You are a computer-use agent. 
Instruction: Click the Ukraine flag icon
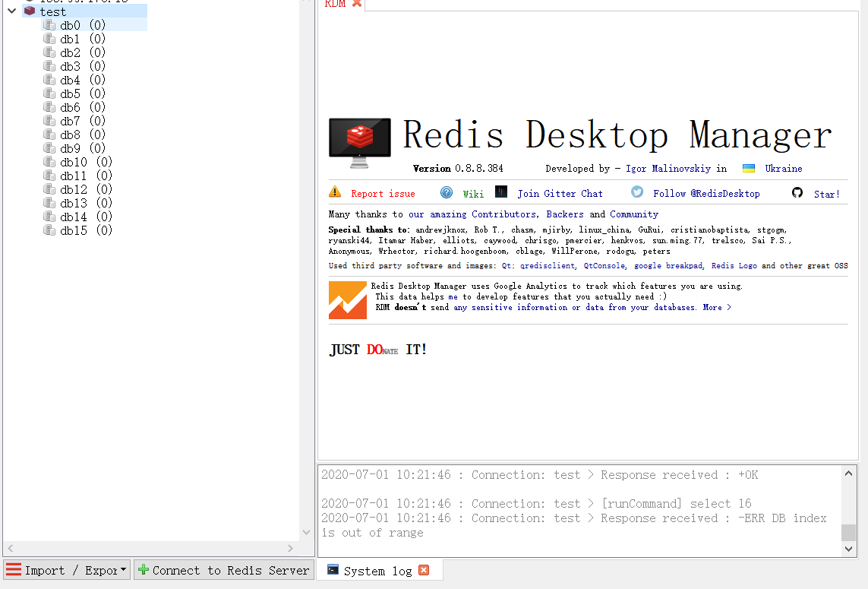coord(749,169)
